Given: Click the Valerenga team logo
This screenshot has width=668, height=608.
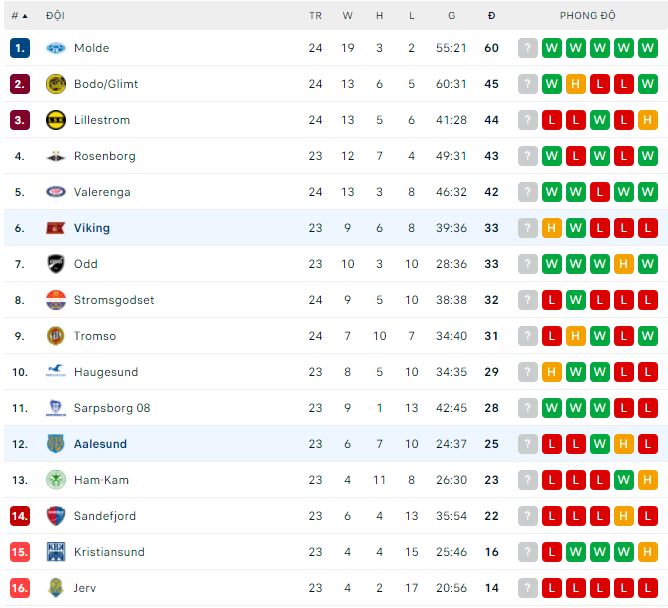Looking at the screenshot, I should click(x=56, y=192).
